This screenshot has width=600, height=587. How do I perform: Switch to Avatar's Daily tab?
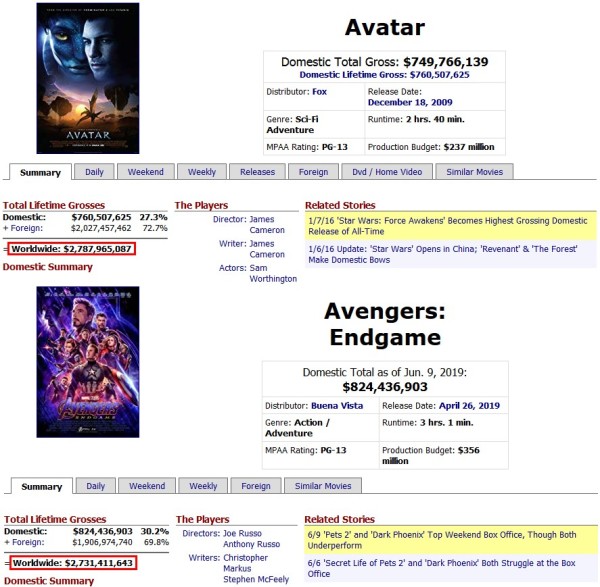(94, 172)
